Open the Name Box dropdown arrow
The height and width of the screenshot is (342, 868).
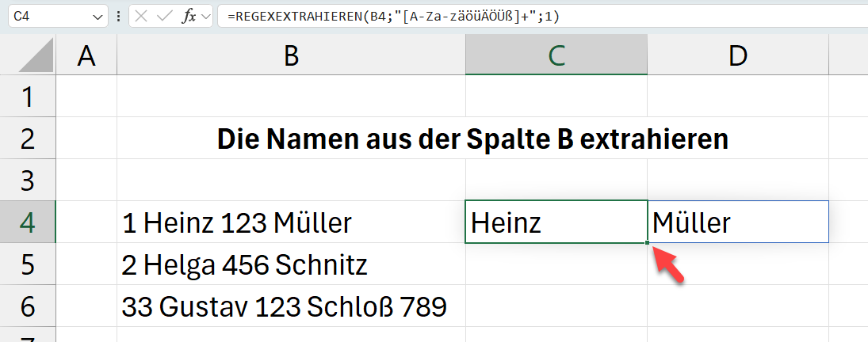coord(98,17)
